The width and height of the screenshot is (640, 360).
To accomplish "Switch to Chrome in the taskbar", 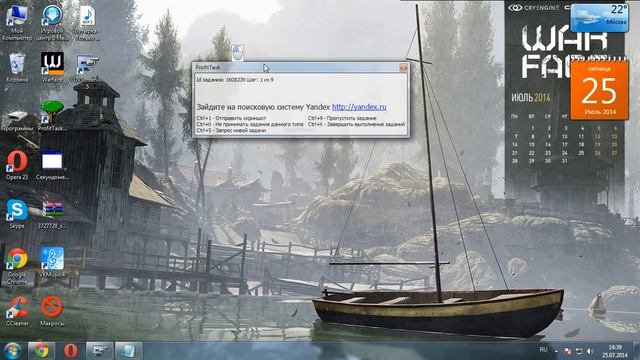I will [41, 351].
